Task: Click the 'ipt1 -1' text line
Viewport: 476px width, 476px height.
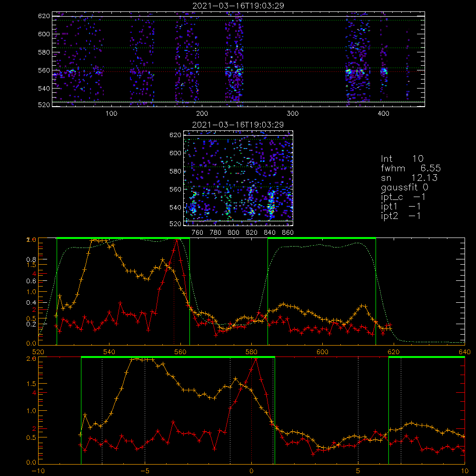Action: pyautogui.click(x=401, y=207)
